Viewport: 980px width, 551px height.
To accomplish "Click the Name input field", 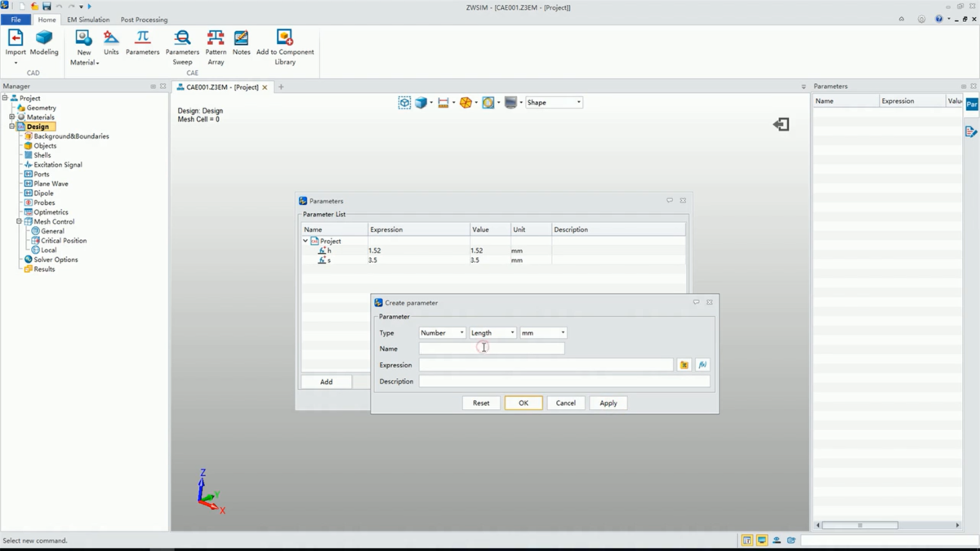I will (492, 349).
